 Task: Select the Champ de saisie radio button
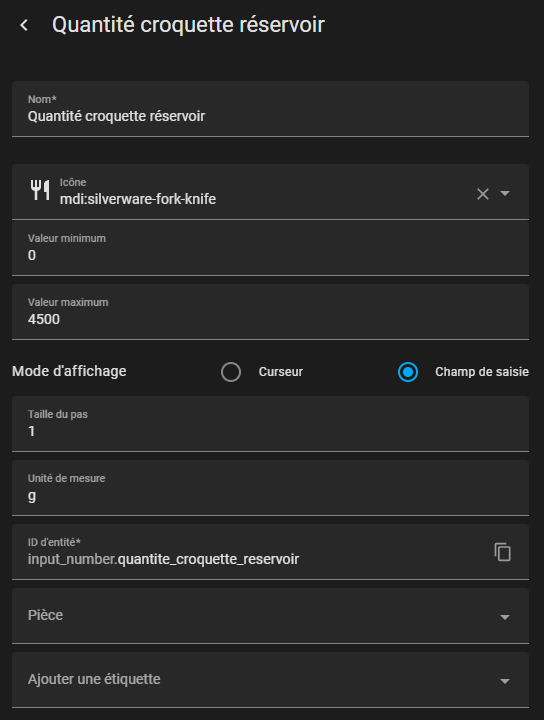[408, 372]
